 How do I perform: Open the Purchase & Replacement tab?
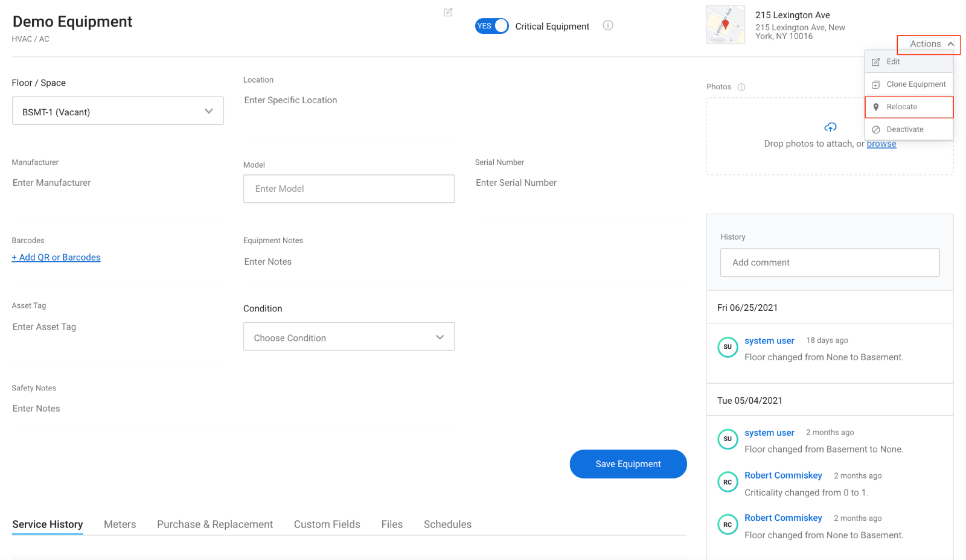(x=215, y=524)
